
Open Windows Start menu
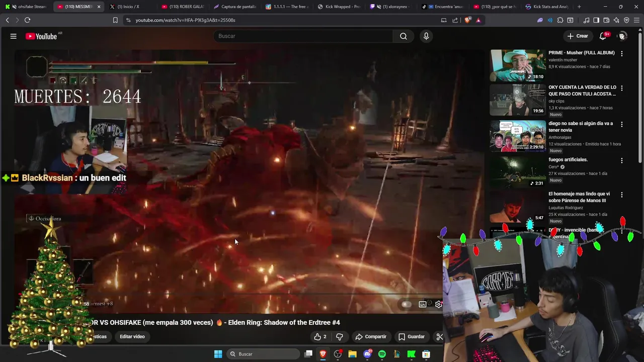(x=218, y=354)
